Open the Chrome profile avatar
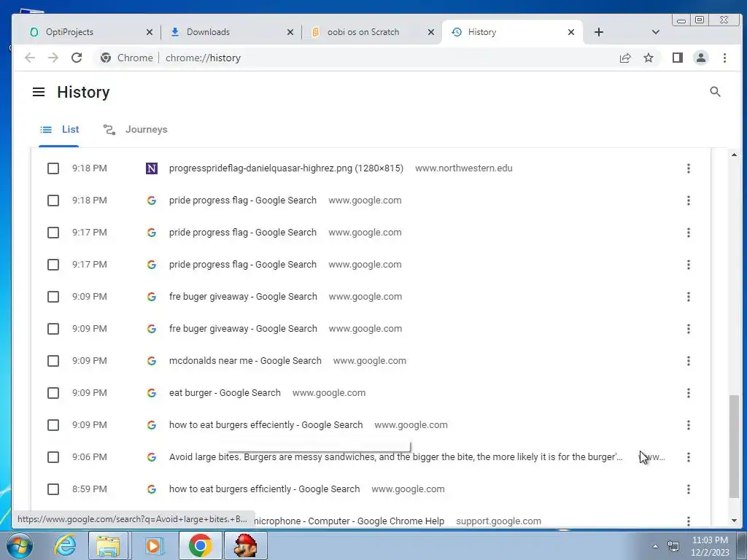 point(701,58)
